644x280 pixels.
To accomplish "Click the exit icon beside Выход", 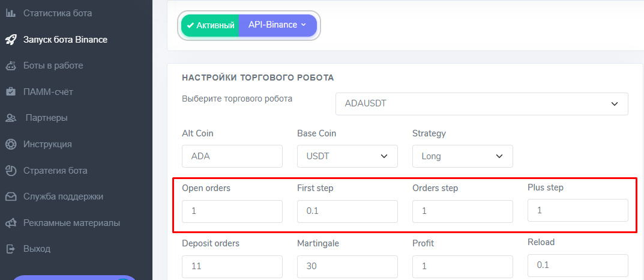I will (11, 249).
